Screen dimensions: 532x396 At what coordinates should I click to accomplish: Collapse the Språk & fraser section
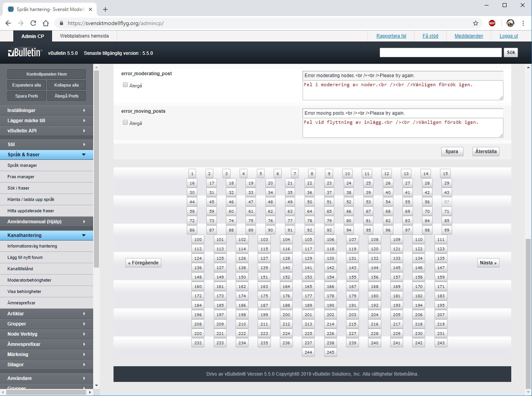click(47, 155)
